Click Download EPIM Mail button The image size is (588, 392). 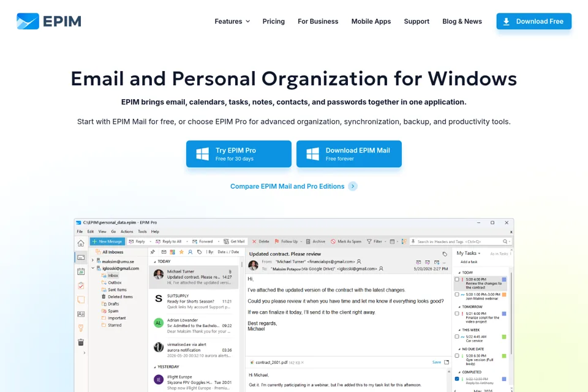tap(349, 154)
